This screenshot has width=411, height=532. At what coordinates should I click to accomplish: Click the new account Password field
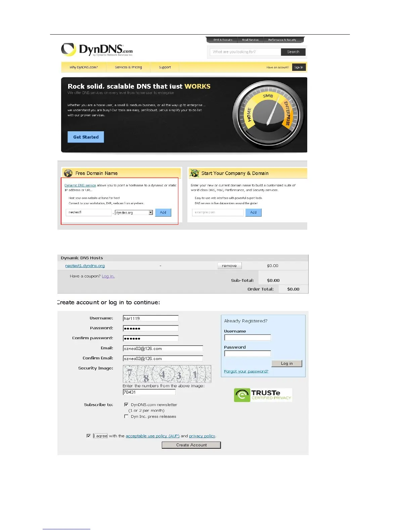pyautogui.click(x=151, y=328)
